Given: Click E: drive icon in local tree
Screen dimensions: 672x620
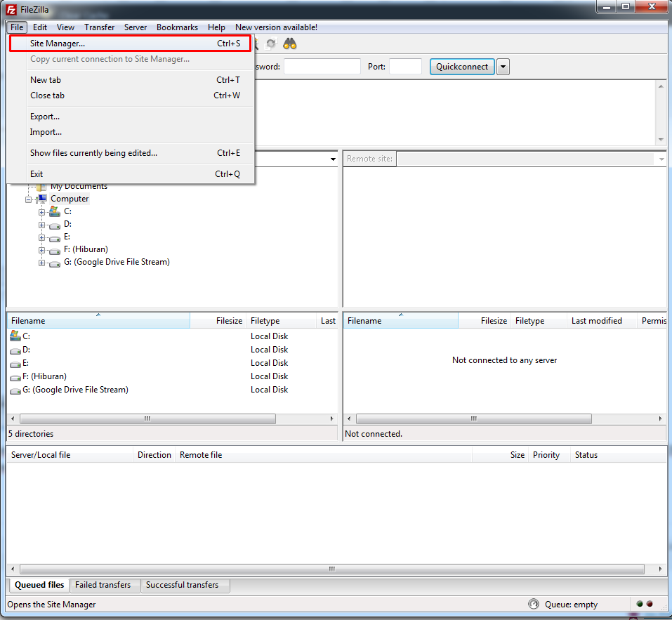Looking at the screenshot, I should tap(55, 238).
